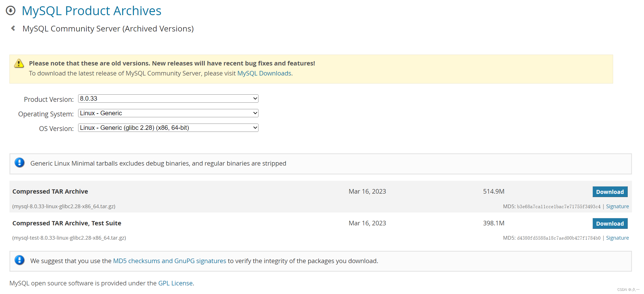The image size is (644, 294).
Task: Download the Compressed TAR Archive 514.9M
Action: click(610, 192)
